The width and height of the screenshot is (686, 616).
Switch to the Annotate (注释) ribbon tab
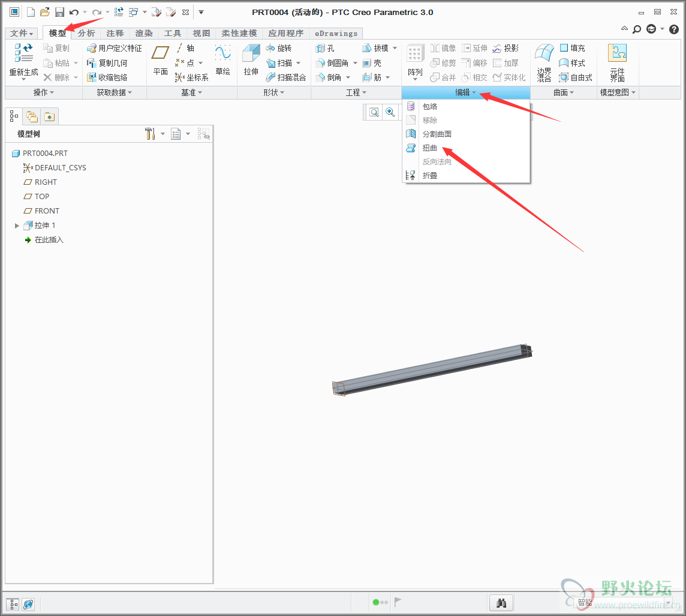(x=115, y=33)
